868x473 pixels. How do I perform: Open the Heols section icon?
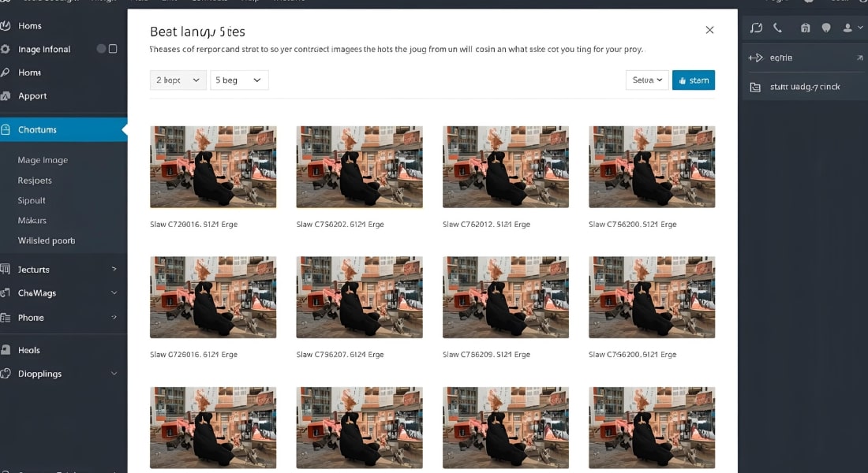8,349
